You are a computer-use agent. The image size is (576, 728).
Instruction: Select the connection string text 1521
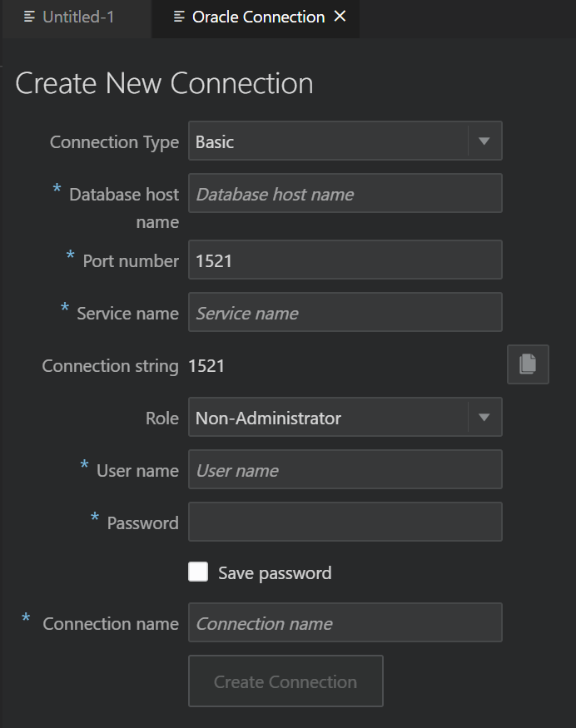coord(205,364)
